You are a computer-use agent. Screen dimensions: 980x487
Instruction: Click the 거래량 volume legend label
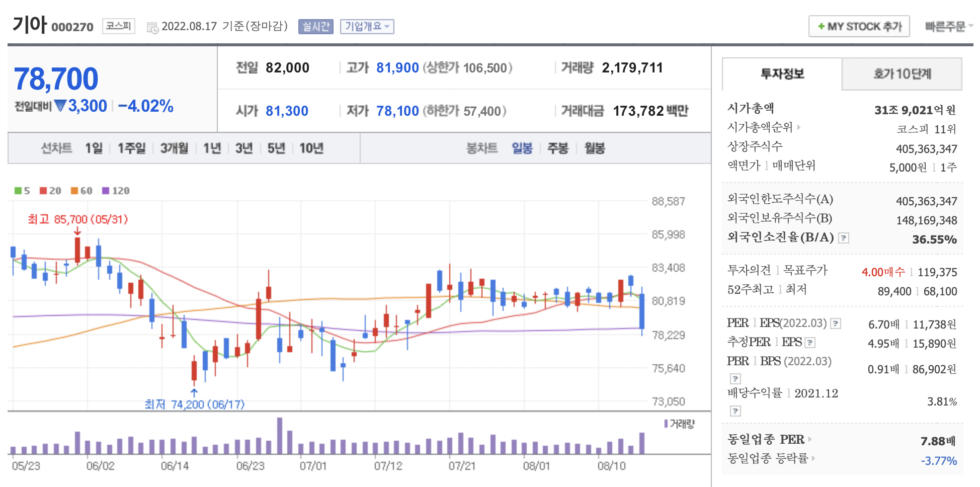tap(680, 424)
